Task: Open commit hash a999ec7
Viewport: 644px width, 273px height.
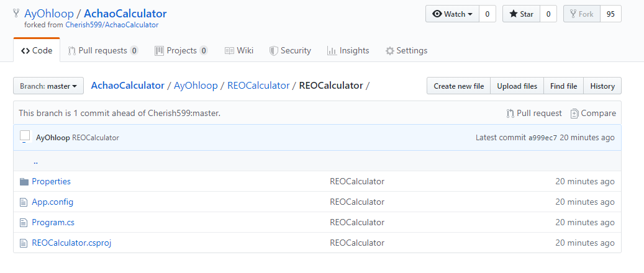Action: tap(543, 138)
